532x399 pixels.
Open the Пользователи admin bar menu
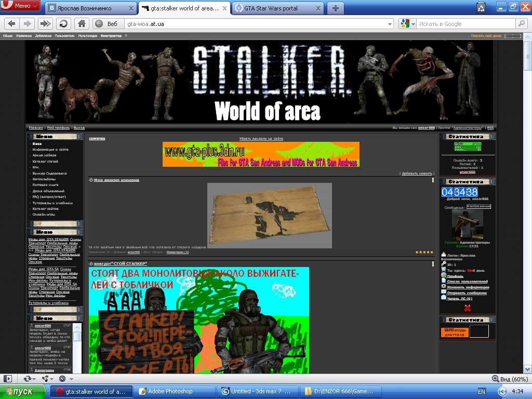click(x=64, y=36)
